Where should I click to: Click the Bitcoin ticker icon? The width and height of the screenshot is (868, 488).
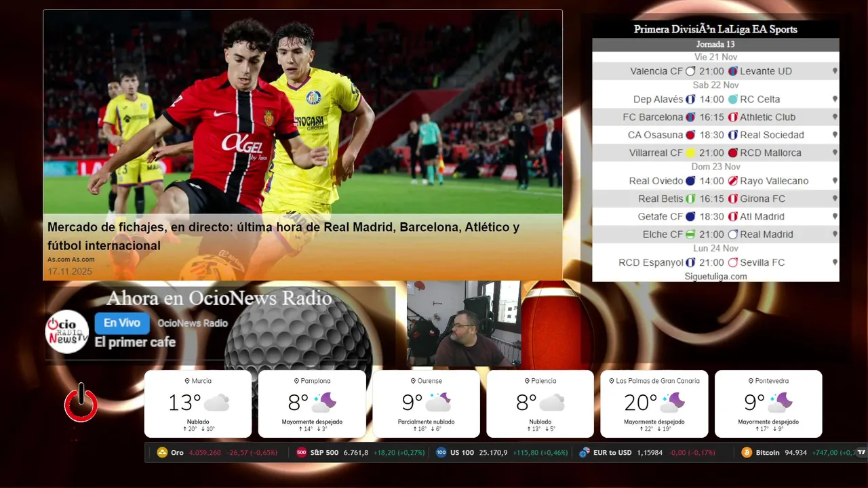[x=747, y=453]
